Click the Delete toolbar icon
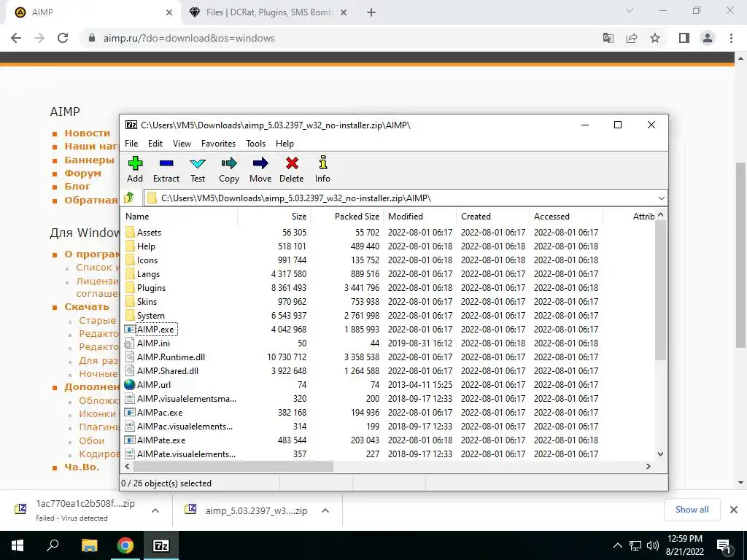 click(x=292, y=163)
